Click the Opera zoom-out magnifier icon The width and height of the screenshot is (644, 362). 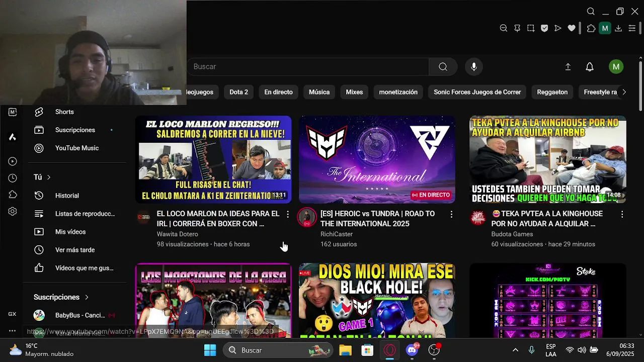tap(504, 28)
